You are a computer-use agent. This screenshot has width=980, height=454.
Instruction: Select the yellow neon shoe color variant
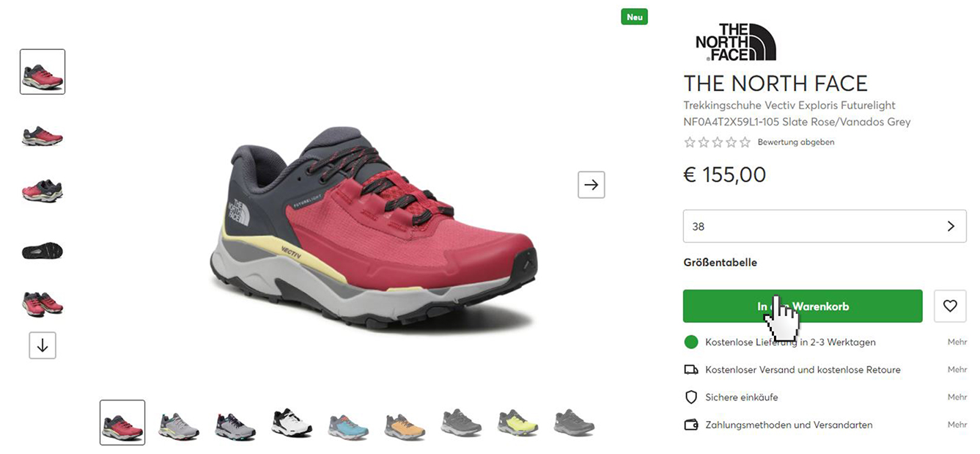tap(517, 423)
